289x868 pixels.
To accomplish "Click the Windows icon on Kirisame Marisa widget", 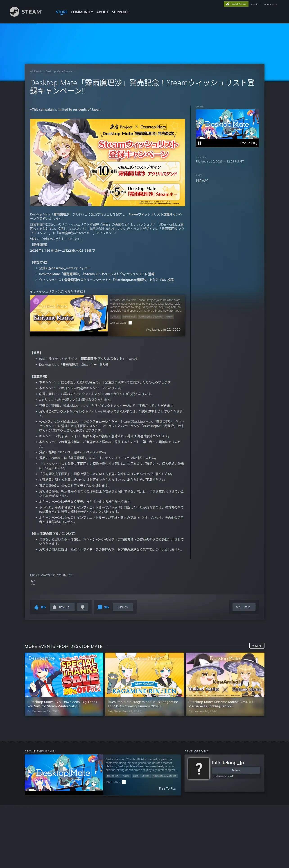I will point(130,323).
